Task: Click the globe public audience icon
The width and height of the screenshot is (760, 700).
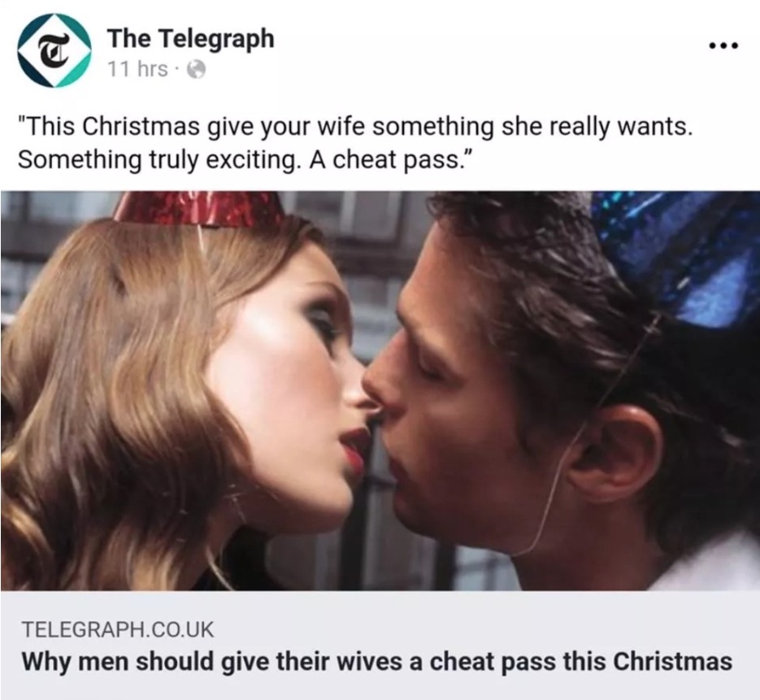Action: (x=197, y=70)
